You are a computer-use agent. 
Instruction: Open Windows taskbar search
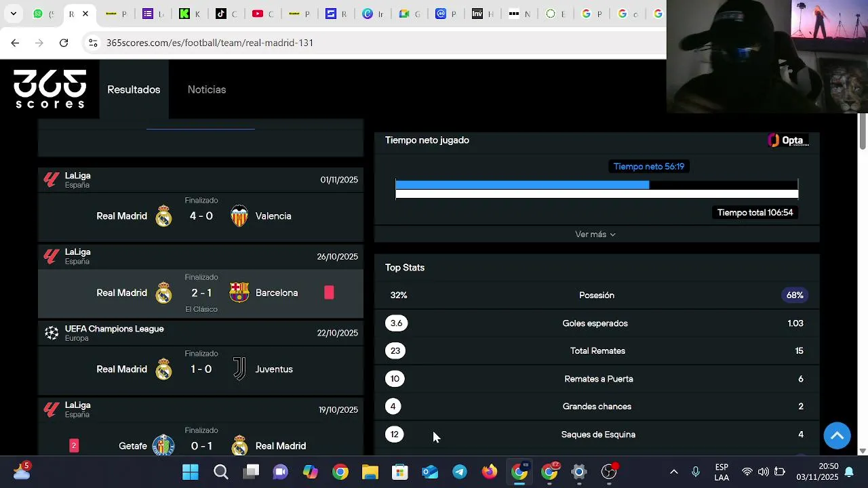tap(221, 472)
